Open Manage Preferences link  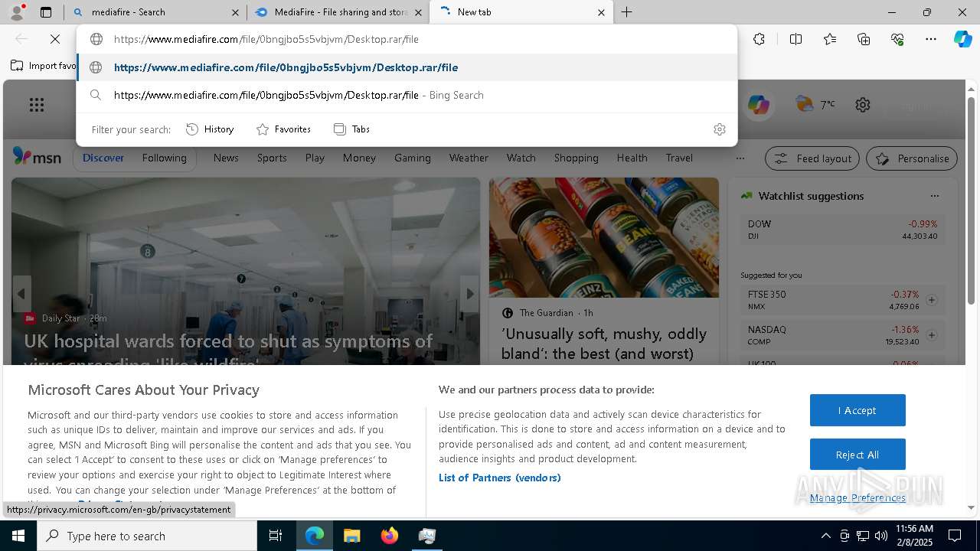pos(857,497)
